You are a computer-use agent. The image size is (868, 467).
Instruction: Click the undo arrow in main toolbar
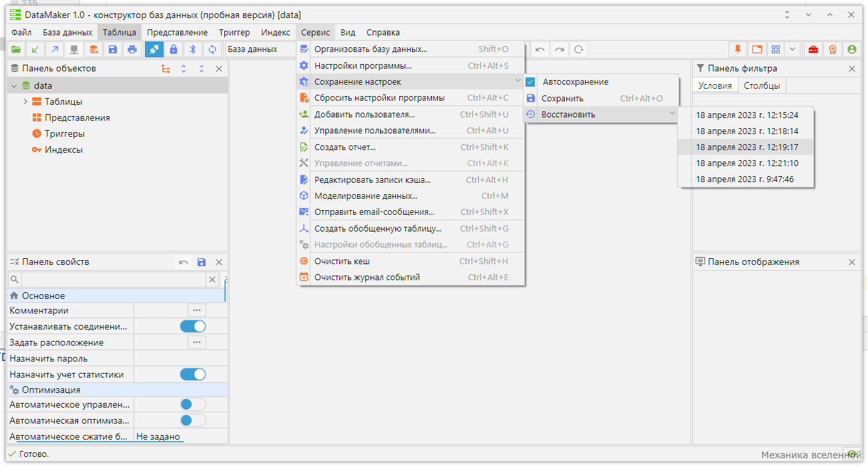click(539, 49)
